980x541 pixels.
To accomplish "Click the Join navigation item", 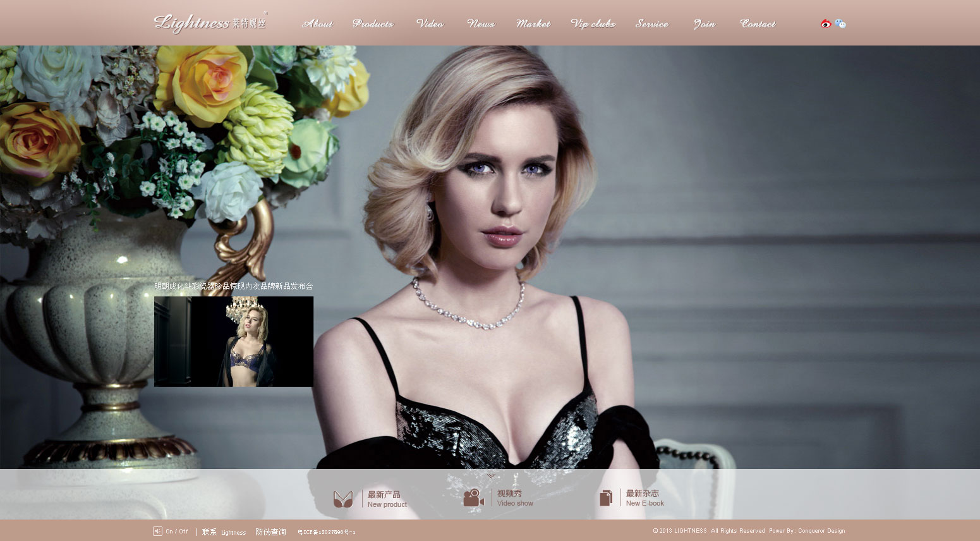I will coord(704,24).
